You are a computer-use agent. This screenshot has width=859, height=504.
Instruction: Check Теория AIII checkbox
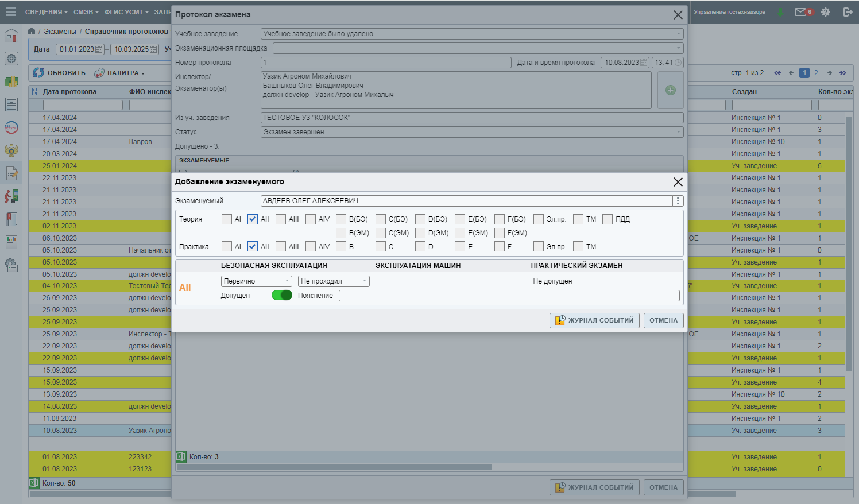(x=281, y=219)
